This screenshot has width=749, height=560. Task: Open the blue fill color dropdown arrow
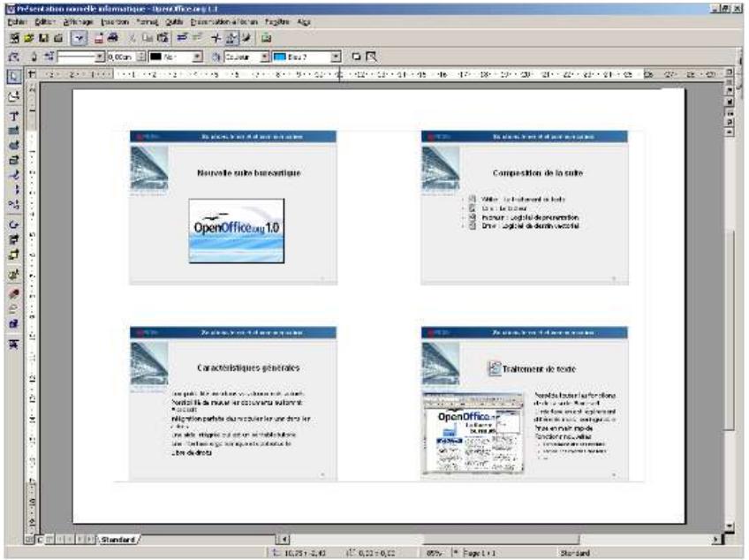336,57
